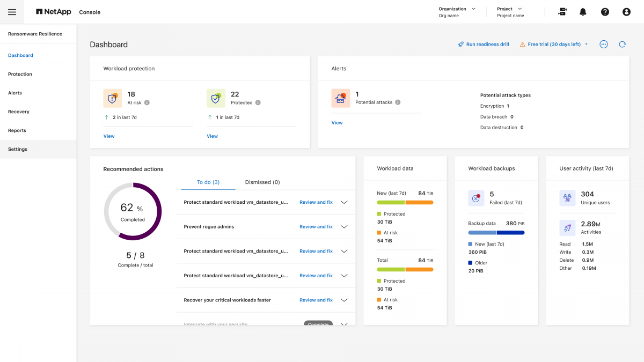Viewport: 644px width, 362px height.
Task: Refresh the dashboard using the reload icon
Action: tap(622, 44)
